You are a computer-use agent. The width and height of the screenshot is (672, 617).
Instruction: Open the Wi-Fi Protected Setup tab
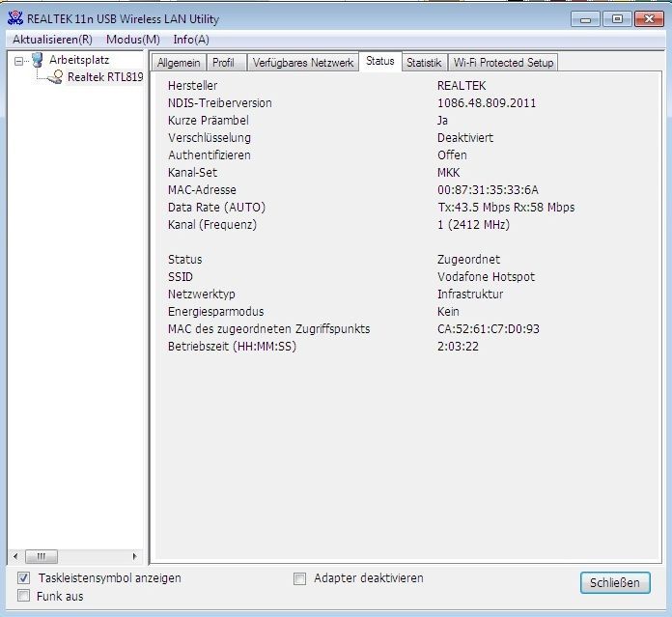pos(503,63)
